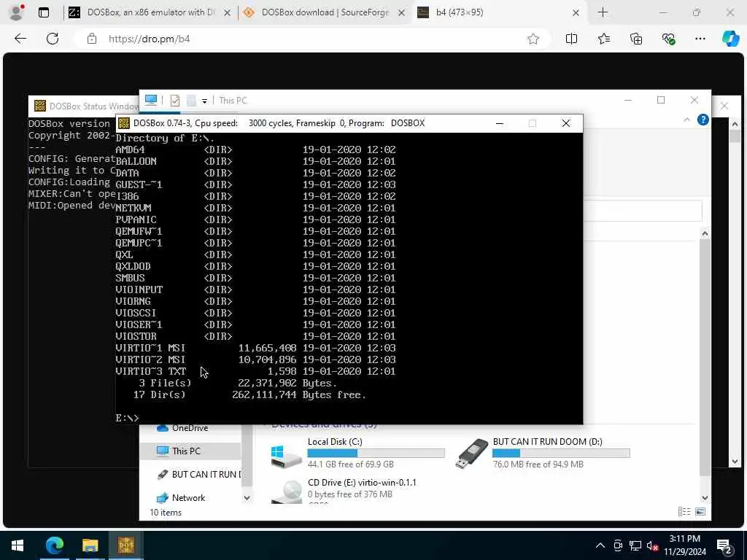This screenshot has width=747, height=560.
Task: Open the browser profile icon
Action: click(16, 12)
